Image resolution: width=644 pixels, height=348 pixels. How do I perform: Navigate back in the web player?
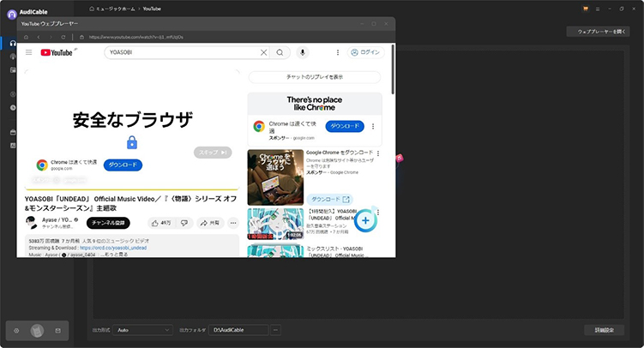click(39, 37)
